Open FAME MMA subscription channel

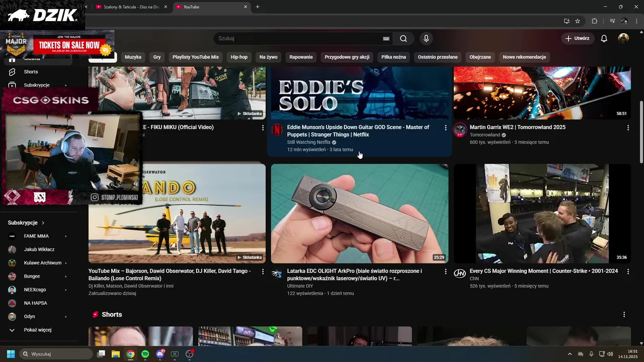[38, 236]
